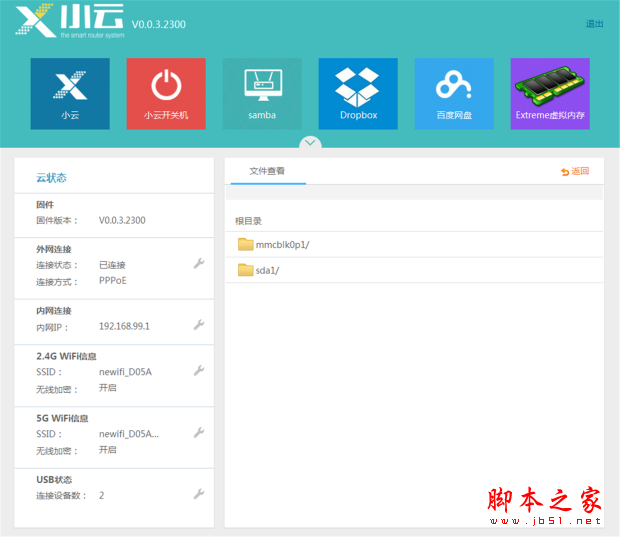The width and height of the screenshot is (620, 537).
Task: Select the 文件查看 tab
Action: click(x=268, y=171)
